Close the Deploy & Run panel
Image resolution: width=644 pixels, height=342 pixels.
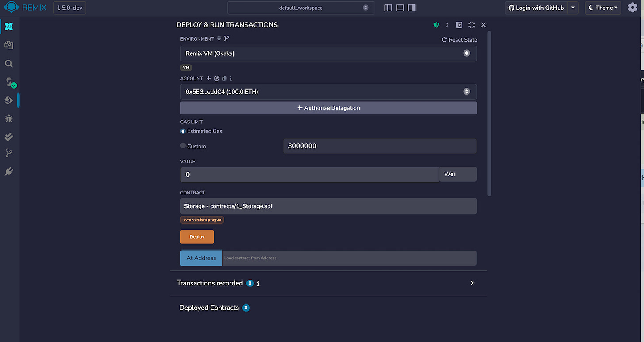483,25
